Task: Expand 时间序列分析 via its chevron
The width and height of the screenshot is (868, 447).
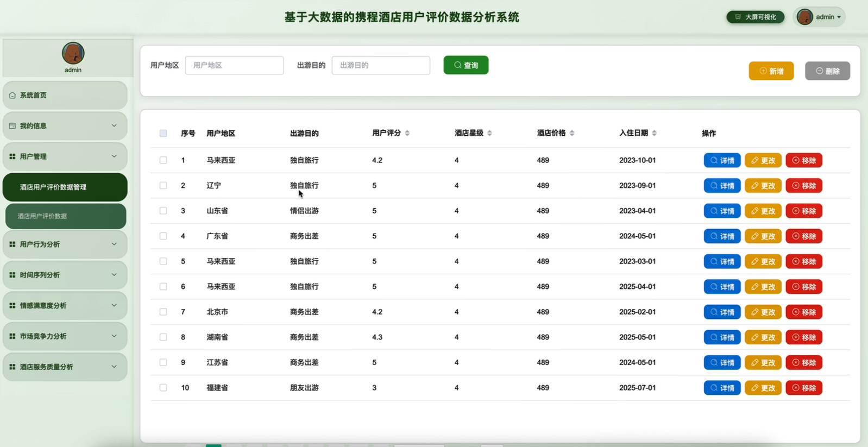Action: (x=114, y=275)
